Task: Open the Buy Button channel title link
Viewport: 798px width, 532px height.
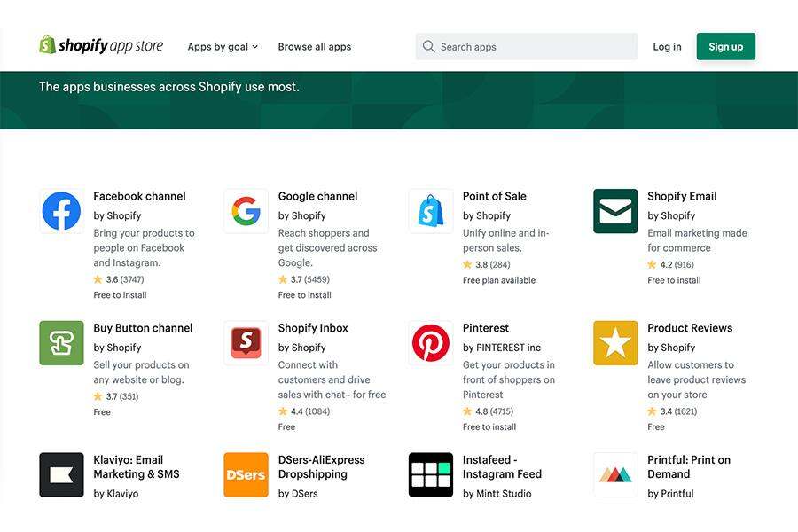Action: [143, 328]
